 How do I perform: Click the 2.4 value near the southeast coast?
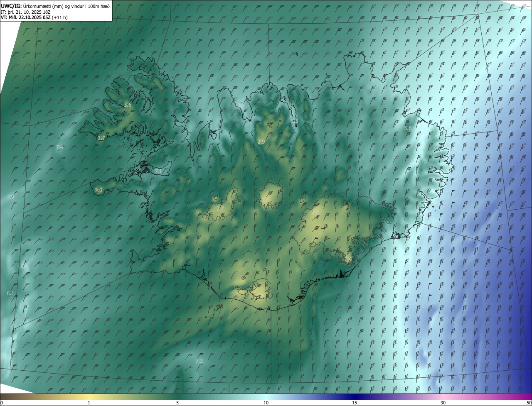pos(348,260)
